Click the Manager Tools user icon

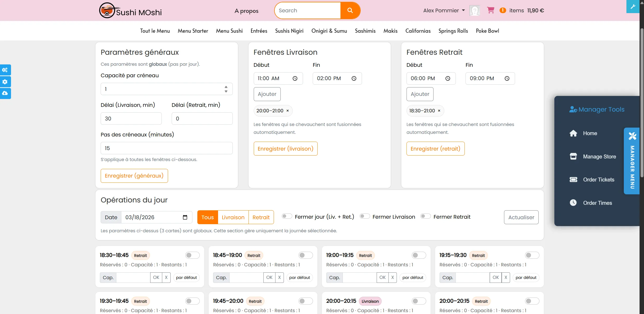[x=573, y=109]
